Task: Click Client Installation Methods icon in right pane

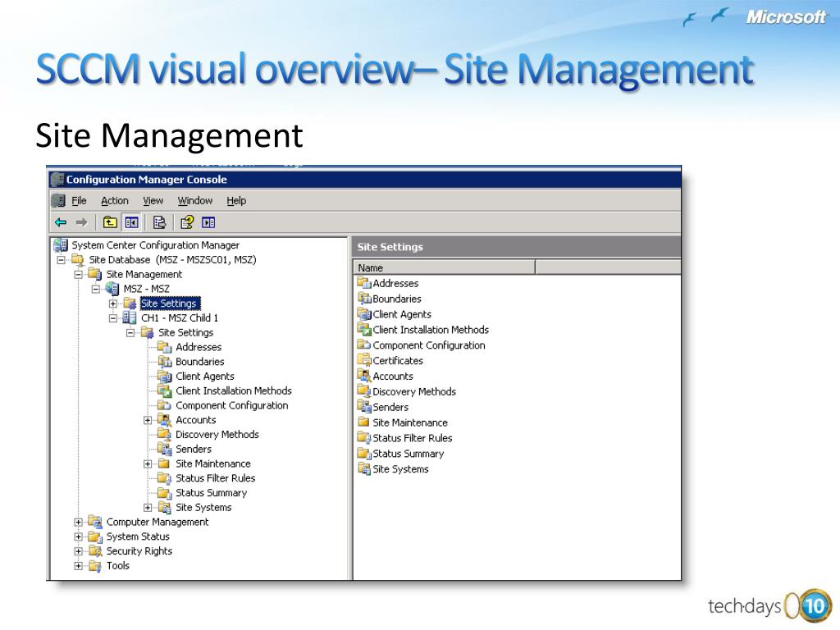Action: (x=364, y=330)
